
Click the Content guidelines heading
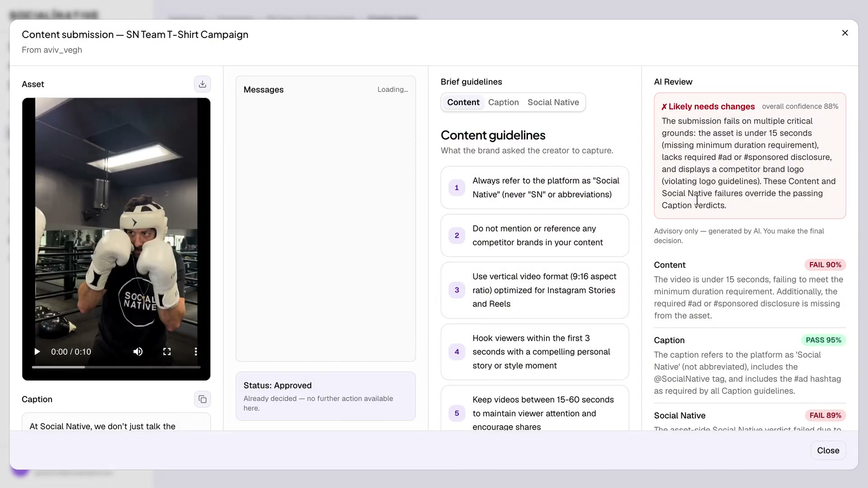493,135
